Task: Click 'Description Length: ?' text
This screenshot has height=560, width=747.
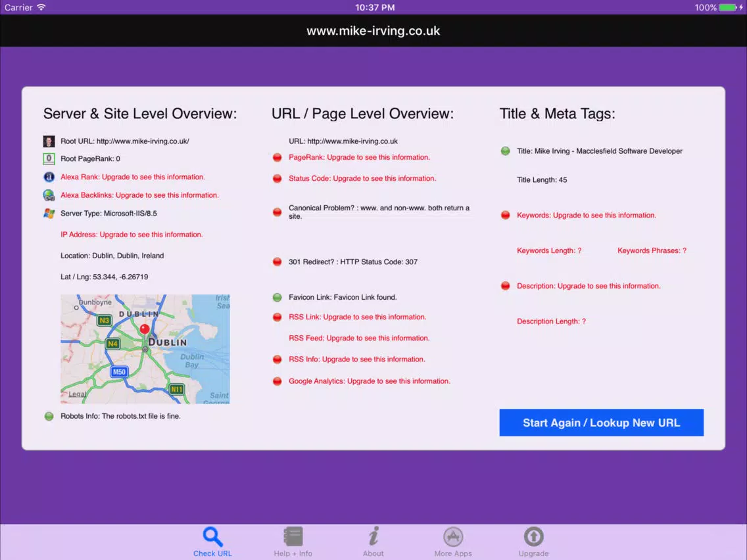Action: [551, 321]
